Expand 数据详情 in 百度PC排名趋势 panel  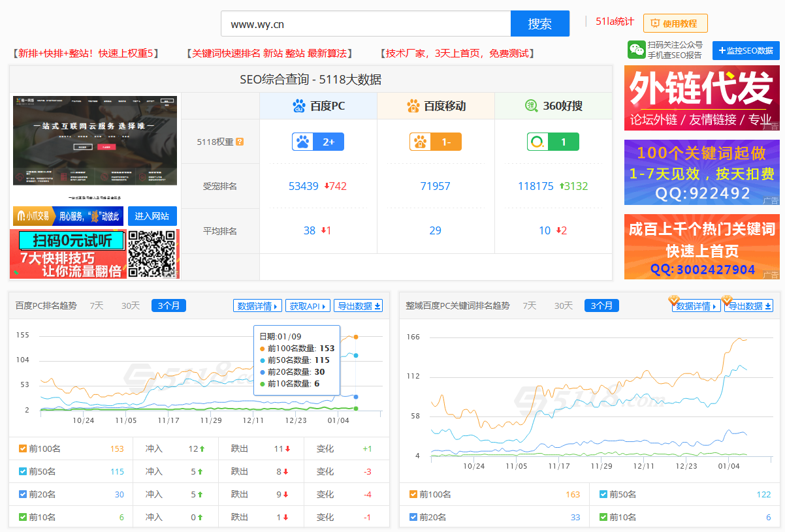pyautogui.click(x=257, y=306)
